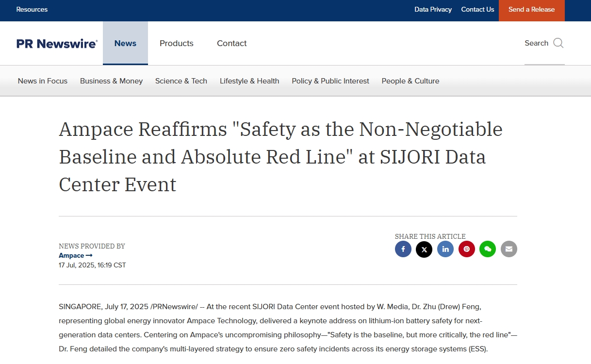Share article on X (Twitter)
Screen dimensions: 591x364
point(424,249)
